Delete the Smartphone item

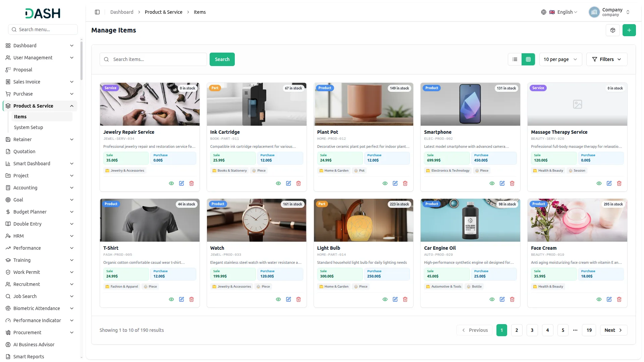(x=512, y=183)
